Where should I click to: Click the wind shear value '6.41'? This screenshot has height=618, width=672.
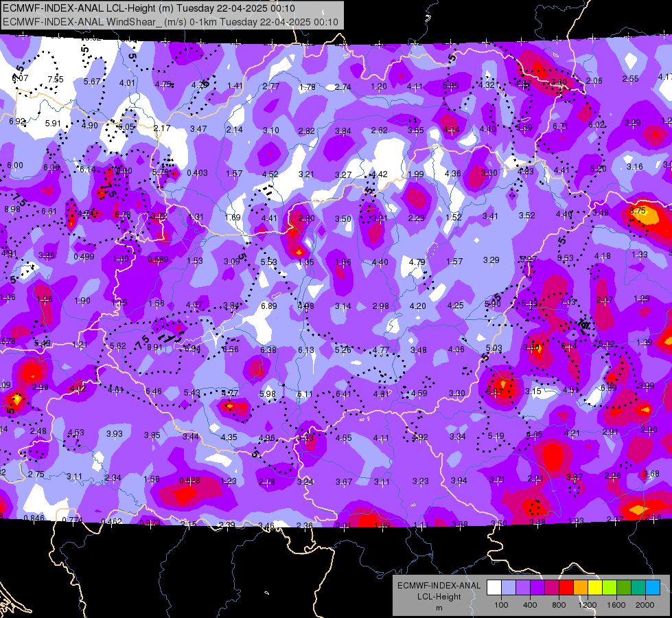point(343,394)
